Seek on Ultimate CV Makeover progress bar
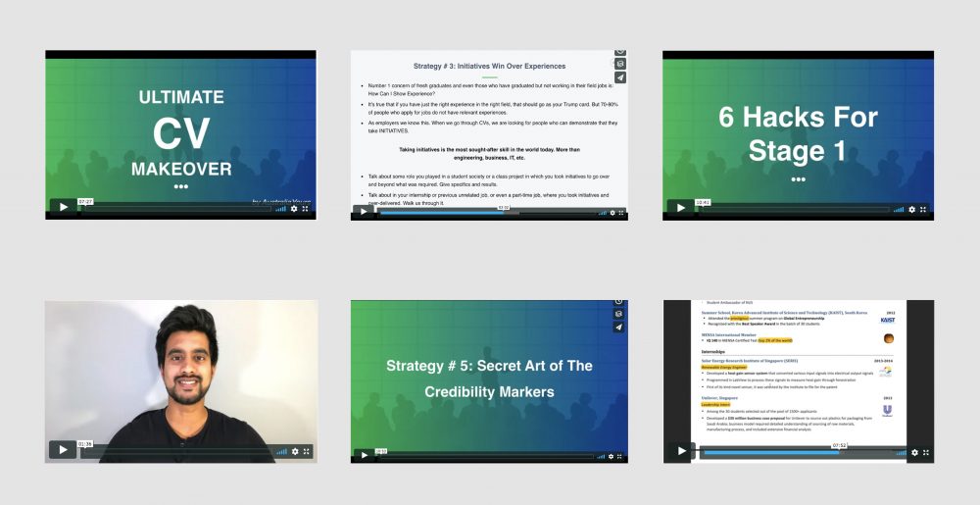This screenshot has width=980, height=505. [x=177, y=209]
